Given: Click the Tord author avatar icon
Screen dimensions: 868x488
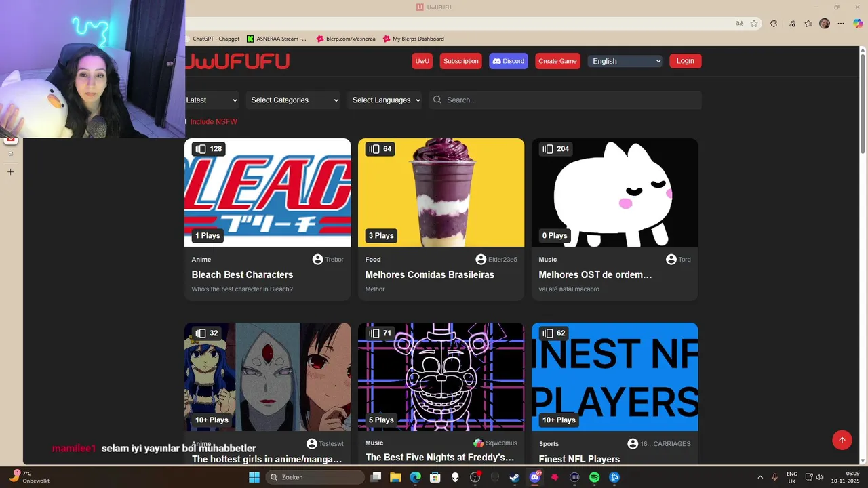Looking at the screenshot, I should 671,260.
